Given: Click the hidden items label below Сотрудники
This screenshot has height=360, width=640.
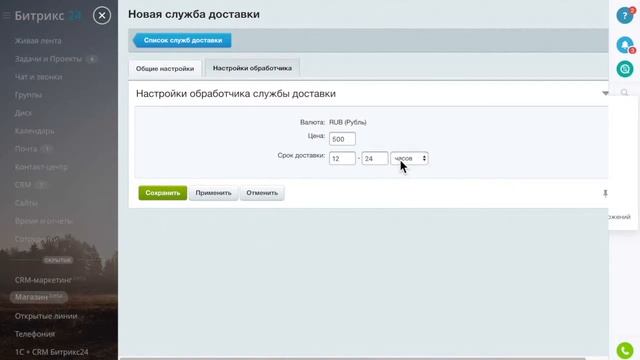Looking at the screenshot, I should point(58,260).
